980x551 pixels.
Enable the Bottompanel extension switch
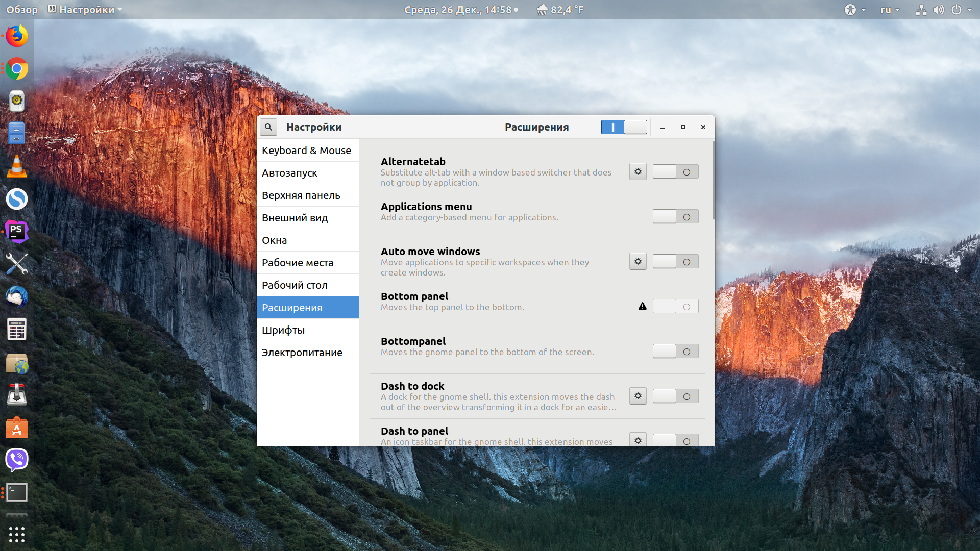coord(675,352)
